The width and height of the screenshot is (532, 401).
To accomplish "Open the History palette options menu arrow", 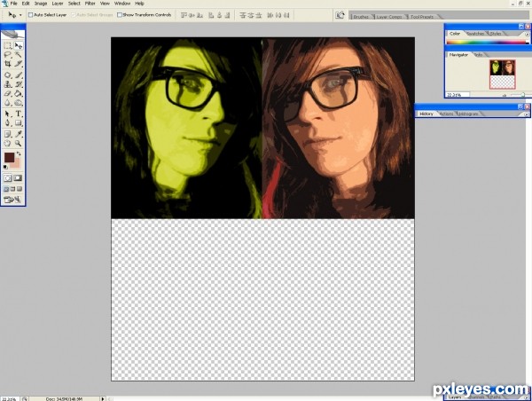I will point(526,114).
